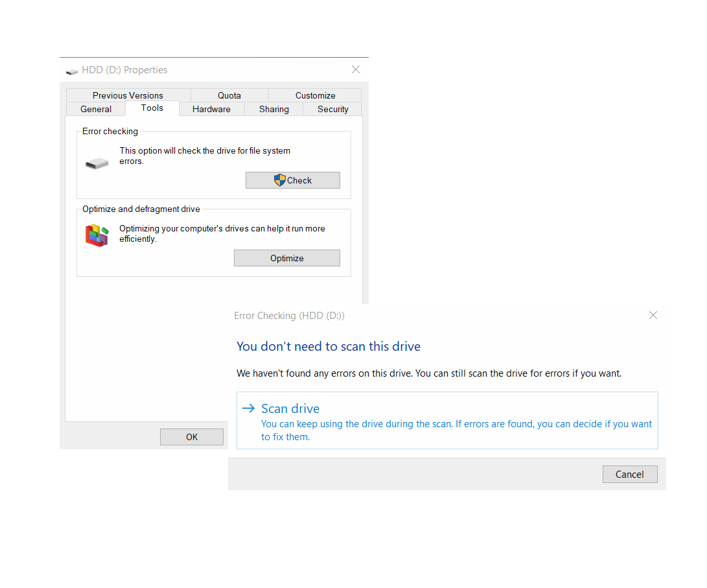Open the General tab in HDD Properties
707x588 pixels.
96,109
